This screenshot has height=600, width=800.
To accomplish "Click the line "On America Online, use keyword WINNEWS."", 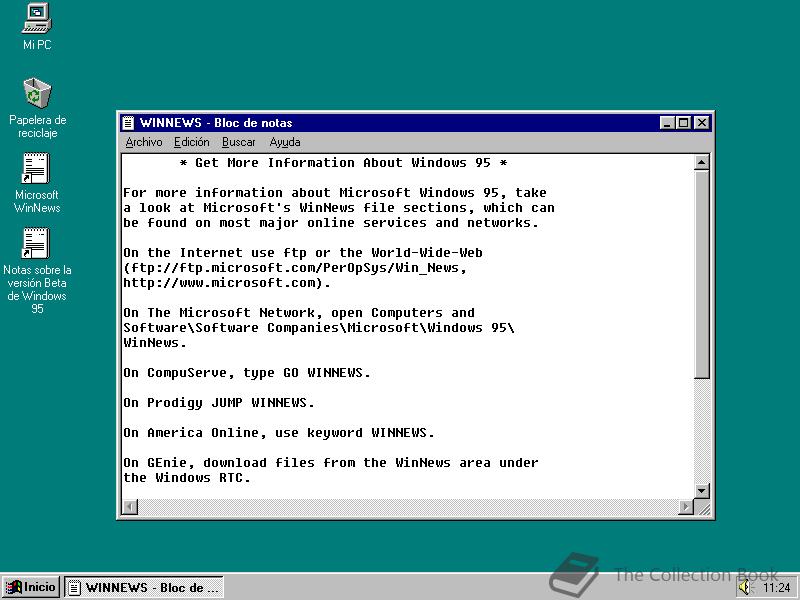I will (279, 433).
